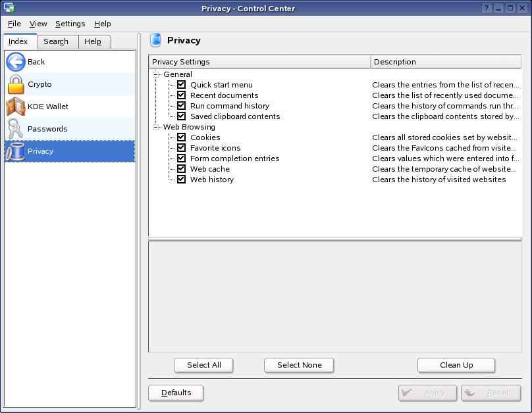The image size is (532, 413).
Task: Select the Privacy shredder icon in sidebar
Action: pos(16,151)
